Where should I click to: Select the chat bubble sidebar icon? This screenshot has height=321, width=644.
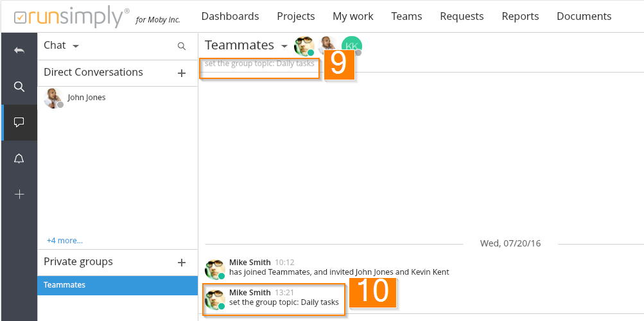[19, 122]
